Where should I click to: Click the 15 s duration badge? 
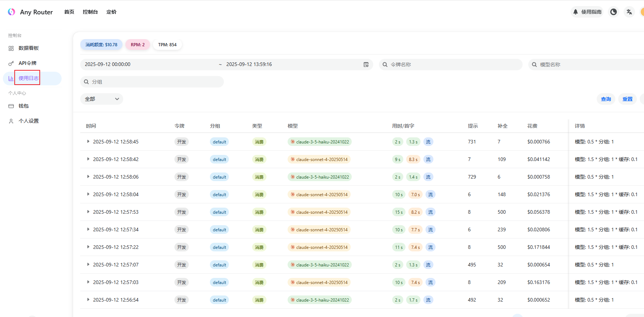[x=399, y=212]
